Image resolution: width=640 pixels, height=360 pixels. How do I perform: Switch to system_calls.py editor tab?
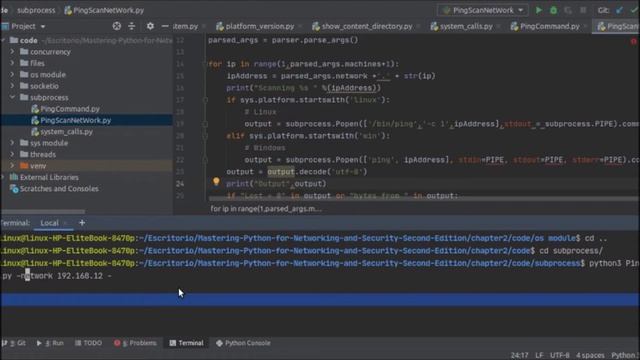[x=465, y=26]
